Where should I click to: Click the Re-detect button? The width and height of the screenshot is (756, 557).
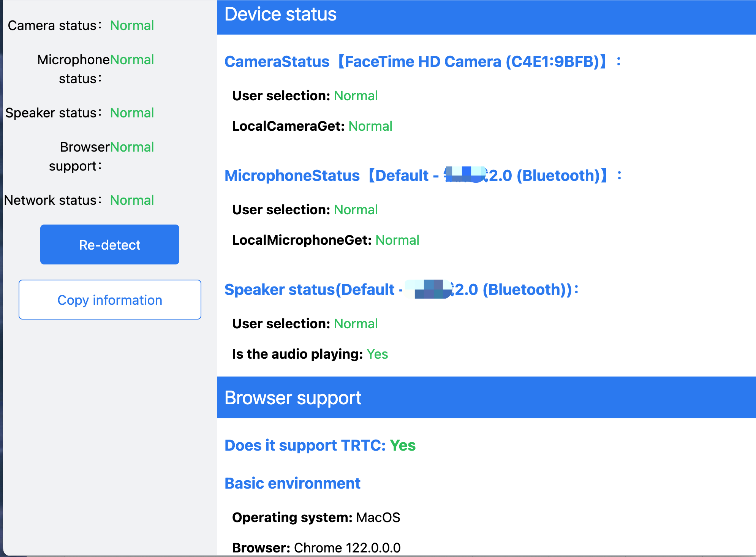pyautogui.click(x=109, y=245)
